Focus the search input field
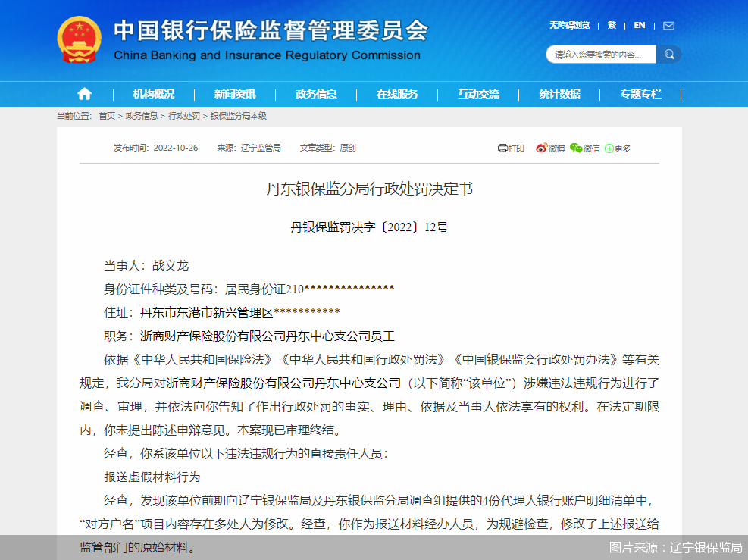This screenshot has width=748, height=560. tap(601, 55)
